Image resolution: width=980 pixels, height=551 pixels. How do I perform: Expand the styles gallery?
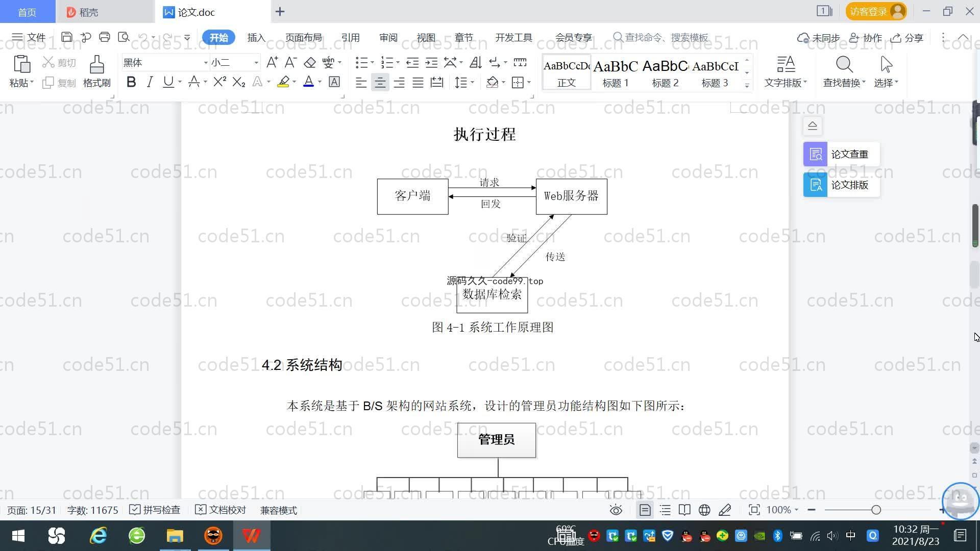click(747, 86)
